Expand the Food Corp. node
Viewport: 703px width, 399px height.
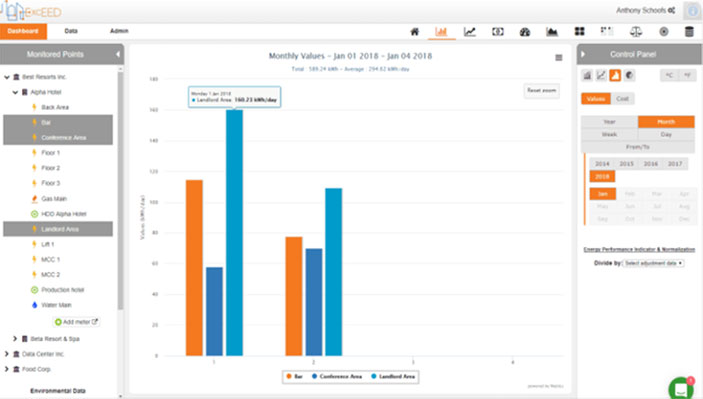[6, 369]
